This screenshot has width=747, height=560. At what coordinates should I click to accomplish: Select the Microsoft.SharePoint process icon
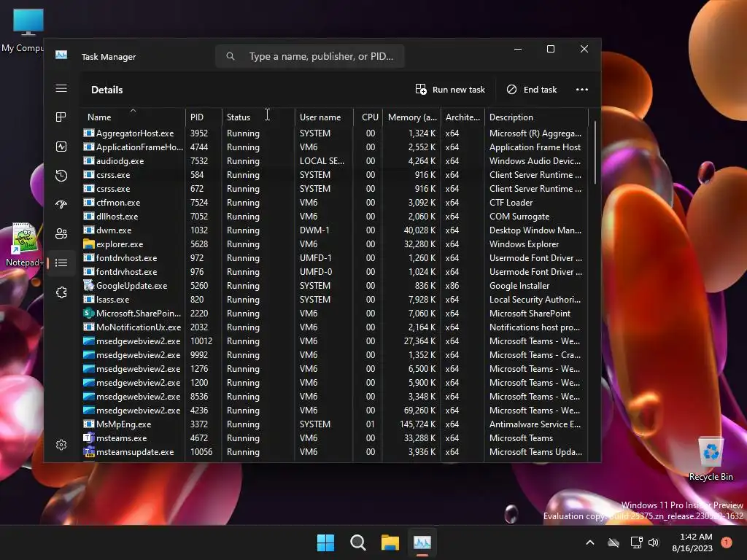(x=88, y=313)
